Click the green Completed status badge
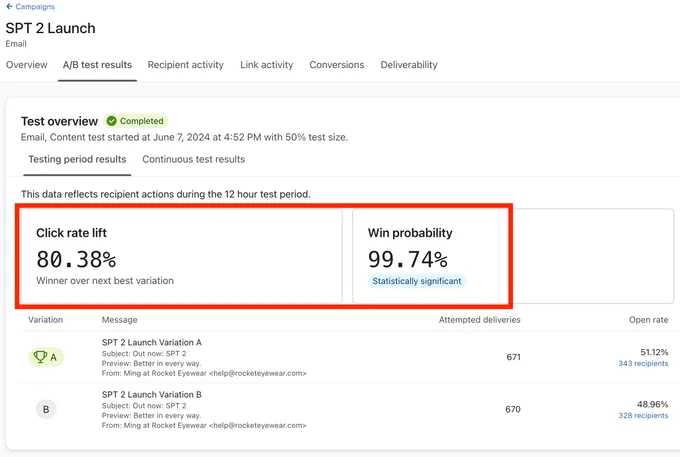 (x=136, y=121)
